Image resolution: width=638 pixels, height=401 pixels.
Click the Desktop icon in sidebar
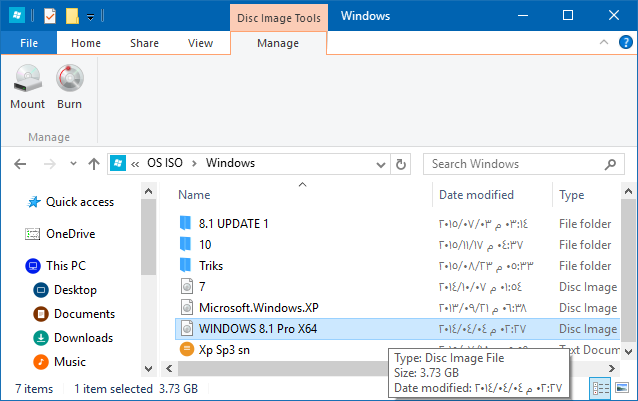41,290
